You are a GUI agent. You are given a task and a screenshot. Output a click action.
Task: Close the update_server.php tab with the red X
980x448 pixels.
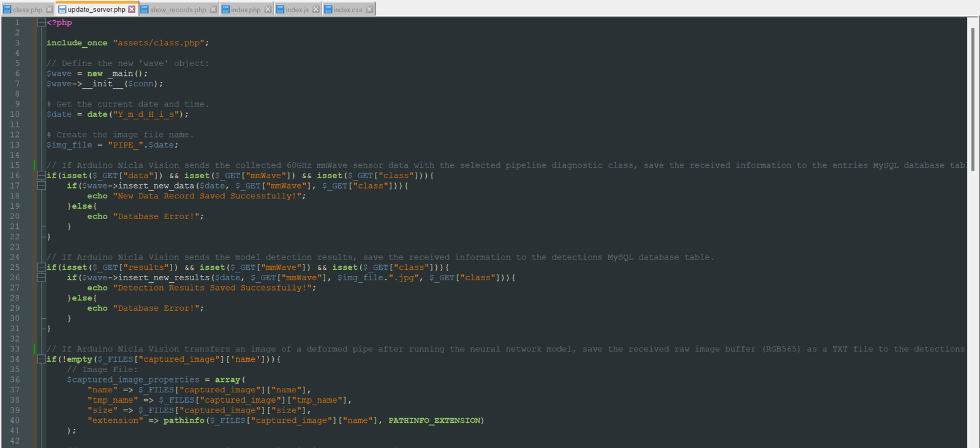click(x=132, y=9)
